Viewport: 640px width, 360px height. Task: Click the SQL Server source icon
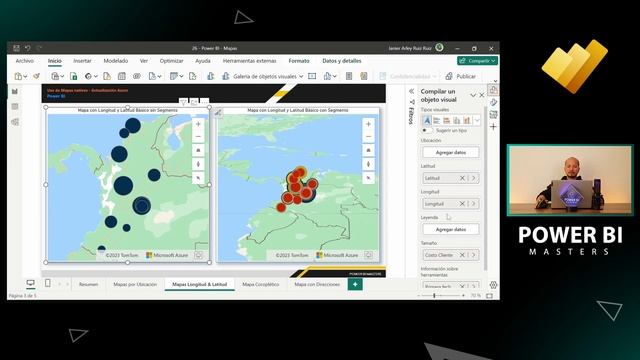(107, 76)
